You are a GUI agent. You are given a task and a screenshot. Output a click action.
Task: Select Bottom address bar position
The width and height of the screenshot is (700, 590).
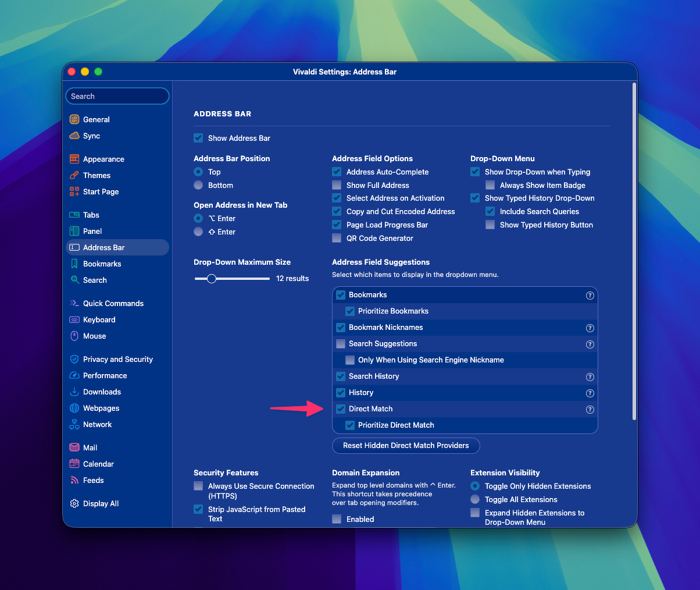tap(198, 185)
